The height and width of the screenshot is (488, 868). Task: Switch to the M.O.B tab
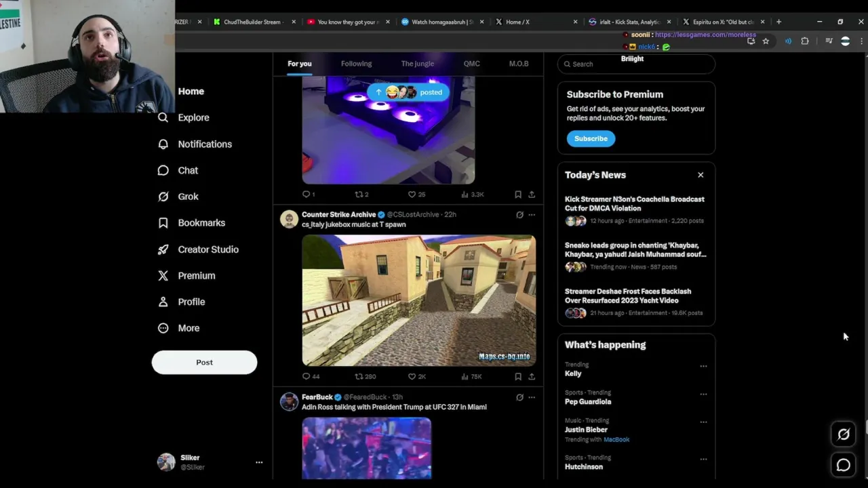coord(519,64)
